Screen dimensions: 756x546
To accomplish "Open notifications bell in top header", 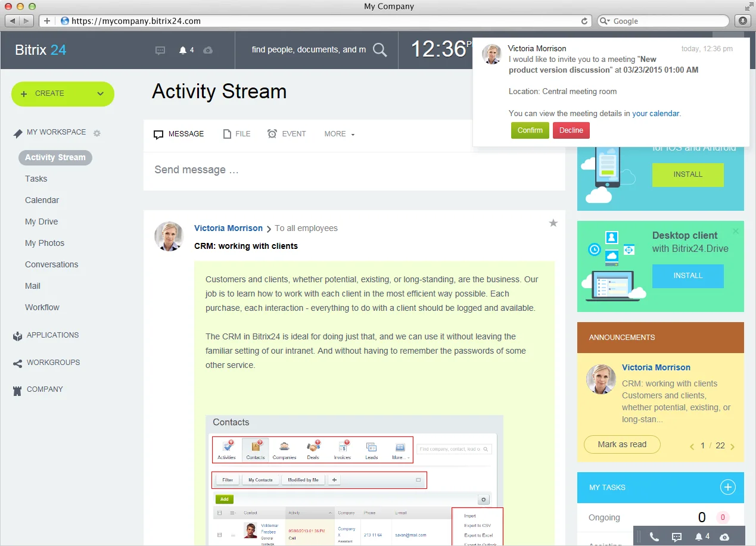I will click(183, 51).
